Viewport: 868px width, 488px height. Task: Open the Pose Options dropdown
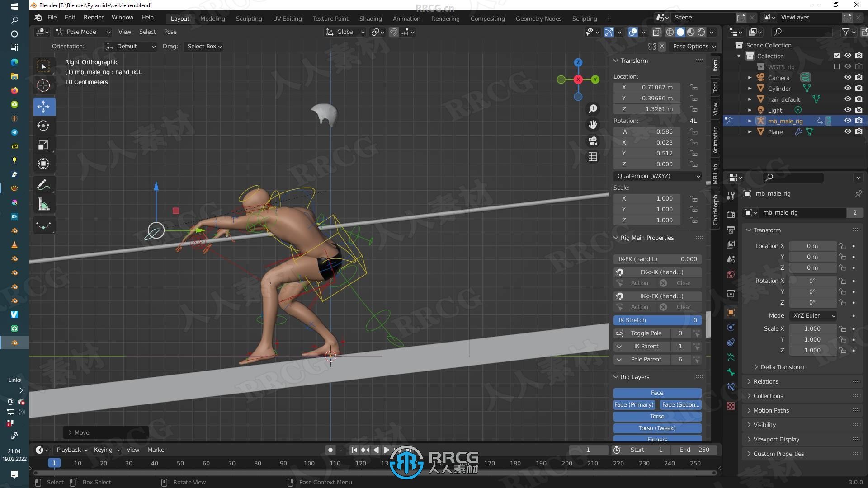(x=694, y=47)
